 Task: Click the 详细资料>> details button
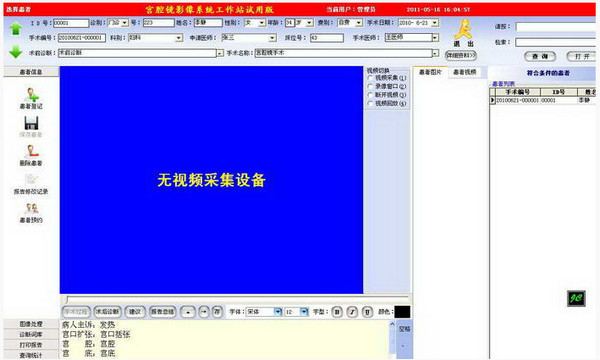(x=461, y=55)
